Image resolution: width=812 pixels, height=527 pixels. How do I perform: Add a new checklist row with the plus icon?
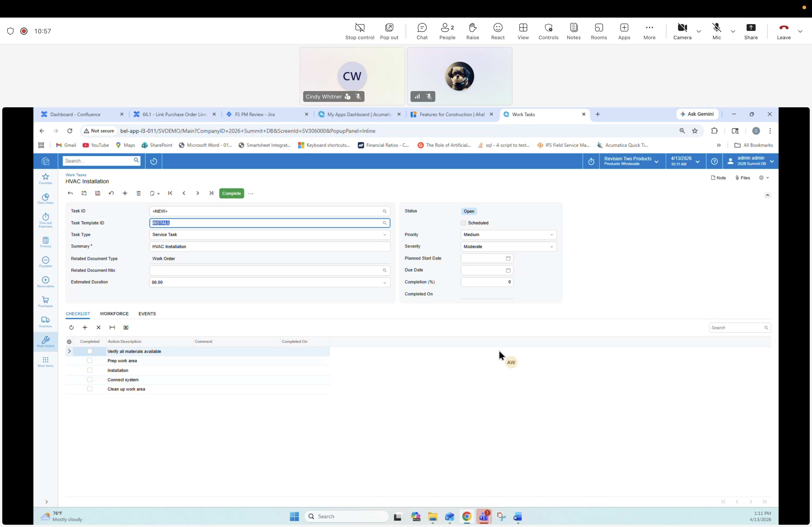pyautogui.click(x=85, y=327)
